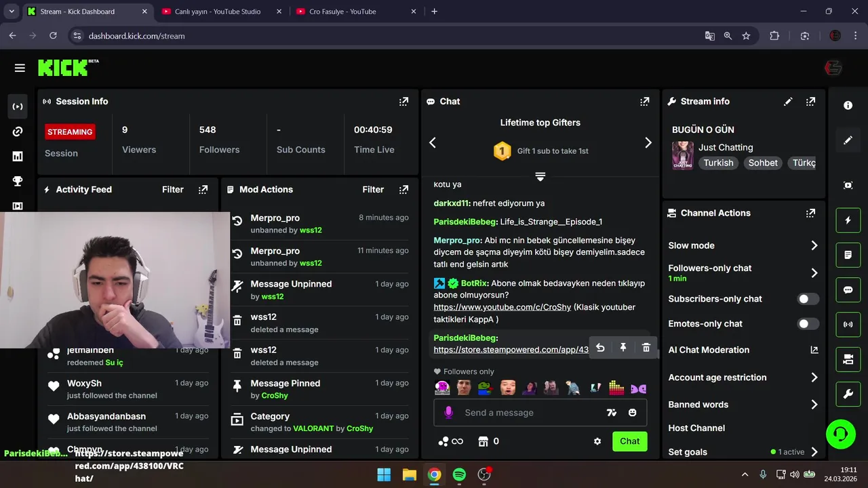Pop out the Channel Actions panel
Screen dimensions: 868x488
(811, 213)
